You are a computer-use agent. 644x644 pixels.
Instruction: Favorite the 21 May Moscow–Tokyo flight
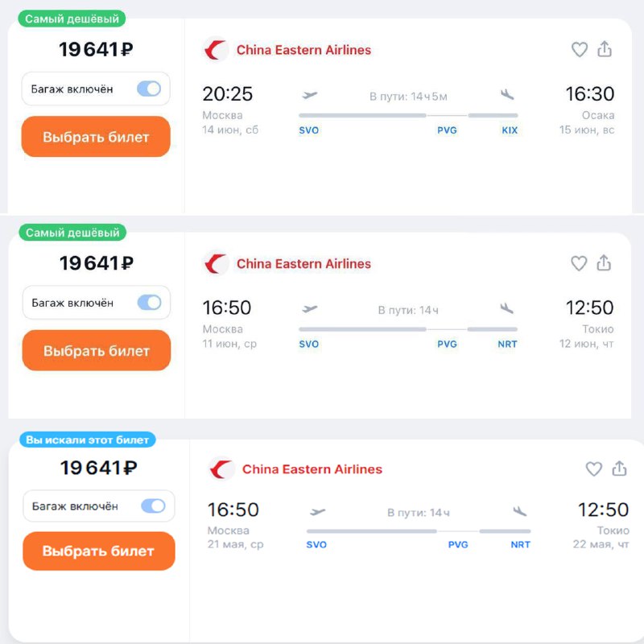593,469
